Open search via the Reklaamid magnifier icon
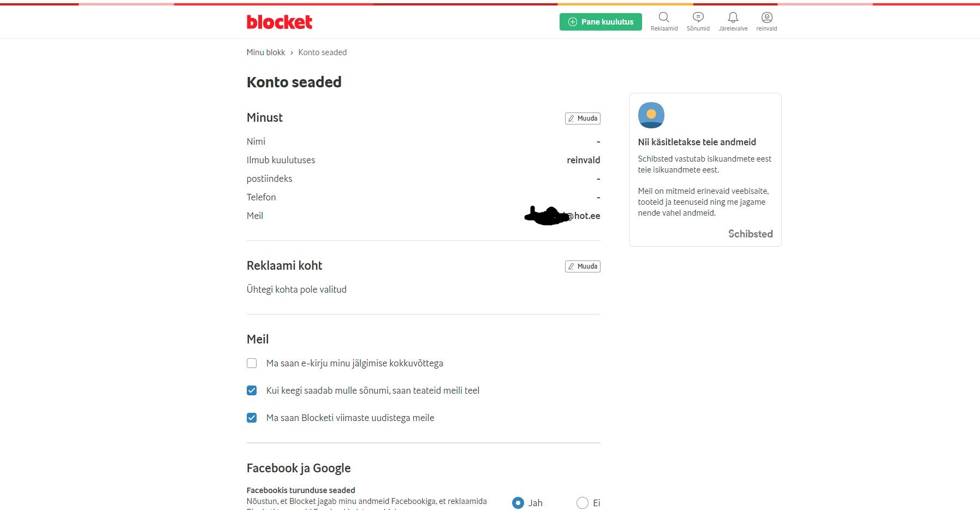The image size is (980, 510). pos(663,17)
